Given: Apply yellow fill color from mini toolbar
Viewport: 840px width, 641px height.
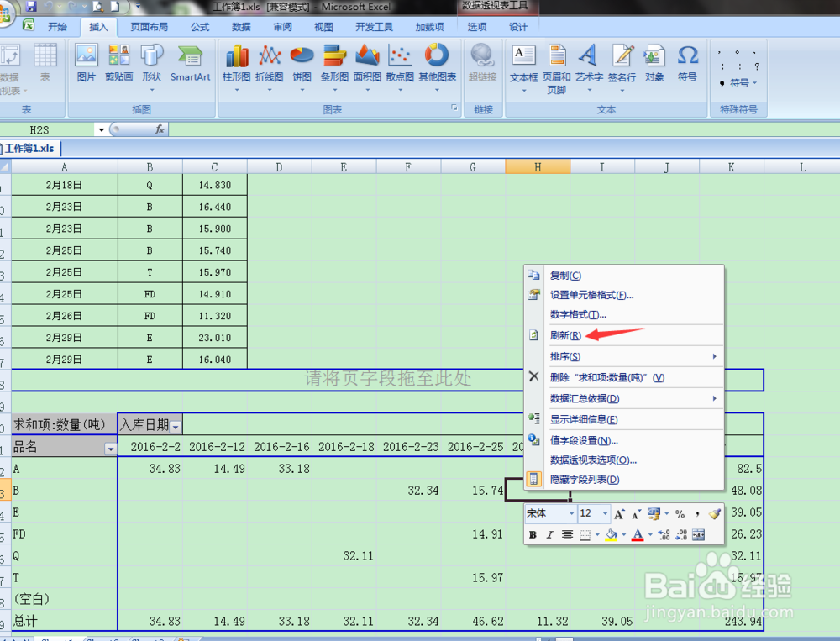Looking at the screenshot, I should click(612, 535).
